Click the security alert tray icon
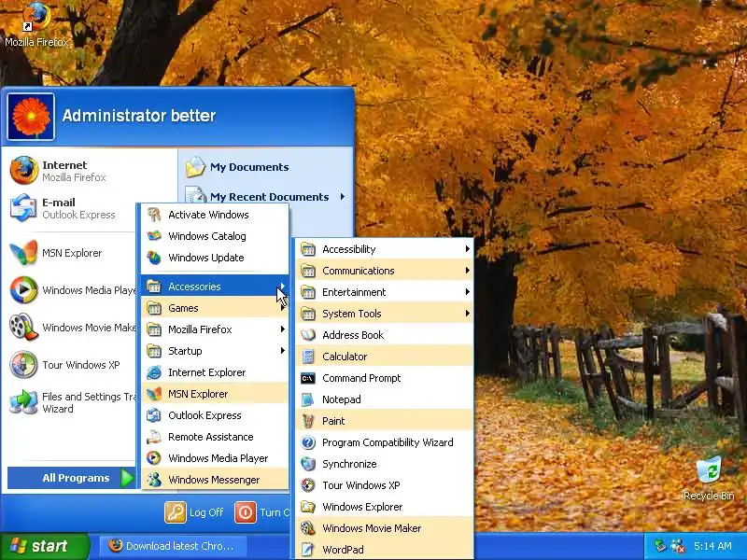 (x=677, y=546)
